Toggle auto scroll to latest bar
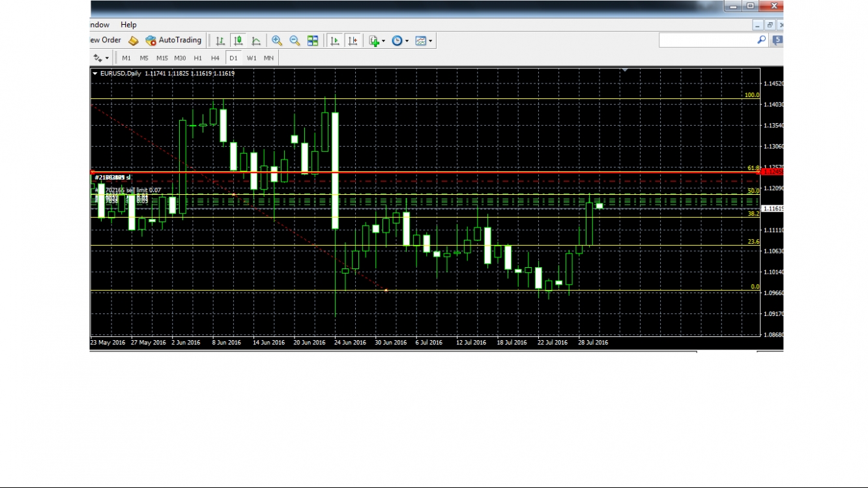The height and width of the screenshot is (488, 868). tap(335, 40)
